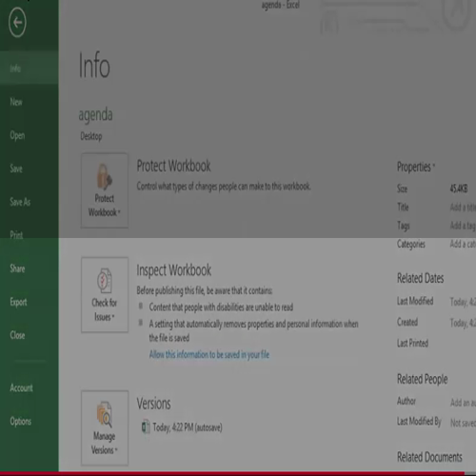Select Export in the sidebar
The width and height of the screenshot is (476, 476).
30,302
